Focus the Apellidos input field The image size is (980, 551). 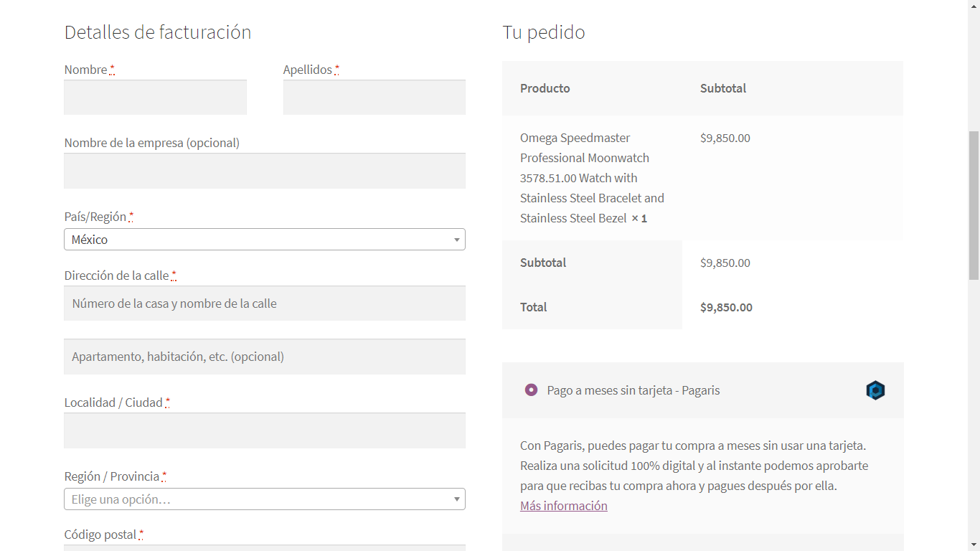click(374, 97)
